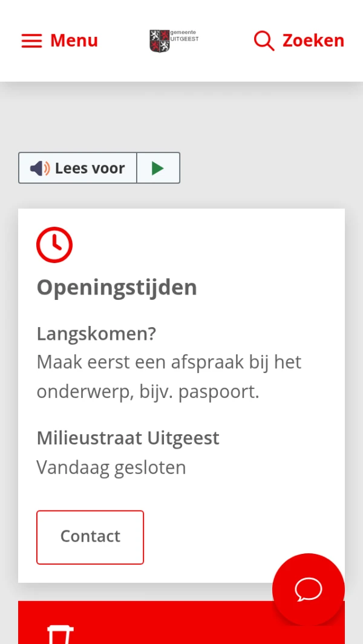Viewport: 363px width, 644px height.
Task: Click the "Milieustraat Uitgeest" heading
Action: pos(128,438)
